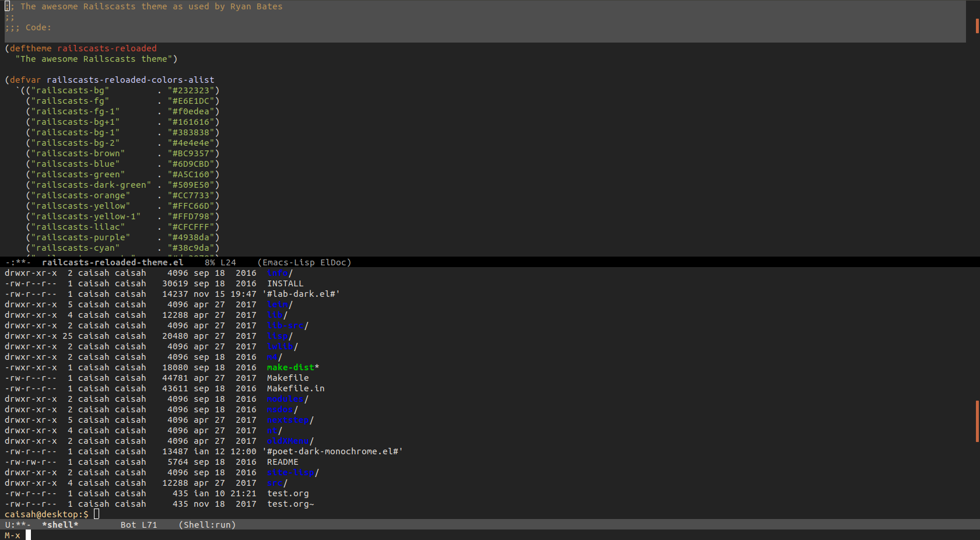Click (Shell:run) mode indicator
The width and height of the screenshot is (980, 540).
207,525
